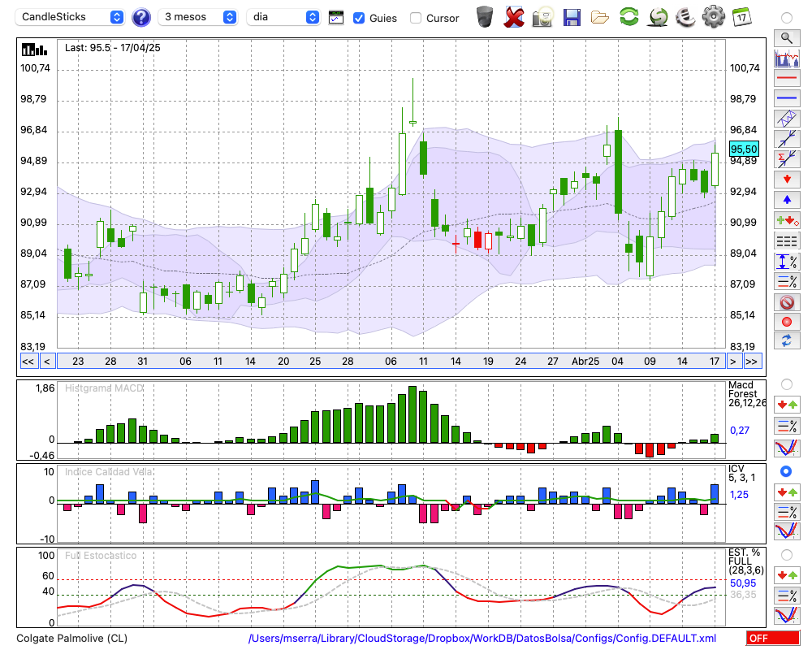Select the blue horizontal line tool
This screenshot has width=812, height=650.
pyautogui.click(x=787, y=98)
